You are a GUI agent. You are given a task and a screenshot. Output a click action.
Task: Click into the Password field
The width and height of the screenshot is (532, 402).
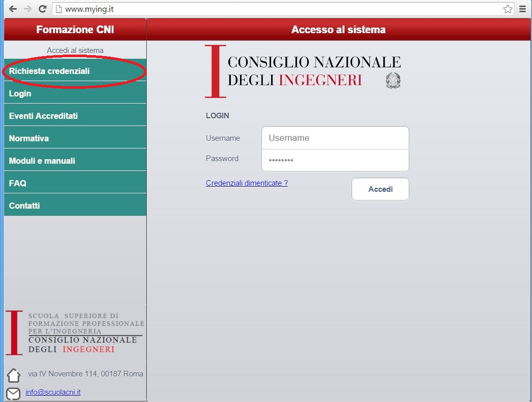[x=335, y=160]
